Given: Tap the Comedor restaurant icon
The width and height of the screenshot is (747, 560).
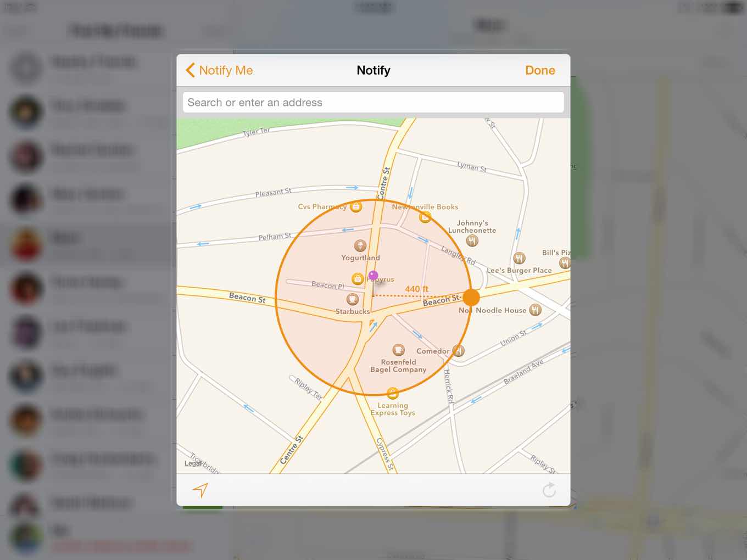Looking at the screenshot, I should point(459,351).
